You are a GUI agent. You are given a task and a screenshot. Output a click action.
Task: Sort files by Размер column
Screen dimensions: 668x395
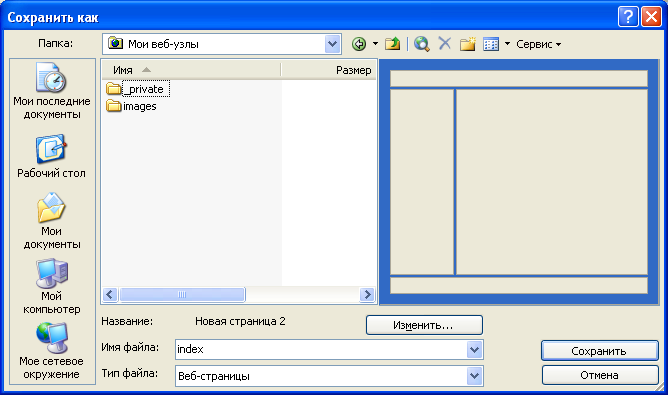click(x=328, y=70)
